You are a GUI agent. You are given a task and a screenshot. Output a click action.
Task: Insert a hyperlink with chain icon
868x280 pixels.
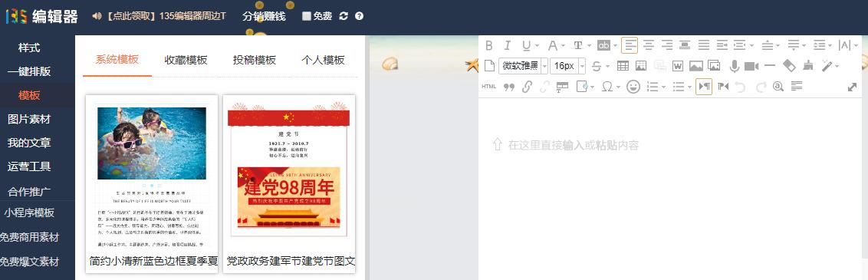point(527,87)
